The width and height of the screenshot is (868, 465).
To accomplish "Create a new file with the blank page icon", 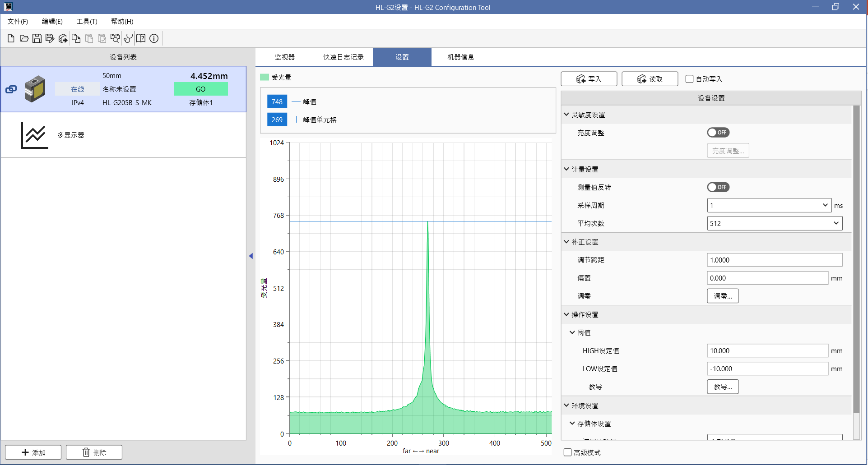I will coord(11,38).
